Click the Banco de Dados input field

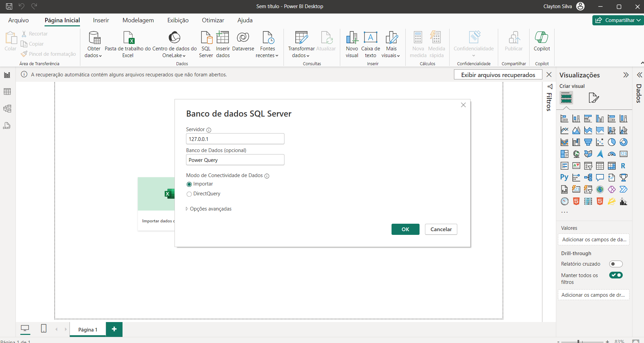tap(235, 160)
